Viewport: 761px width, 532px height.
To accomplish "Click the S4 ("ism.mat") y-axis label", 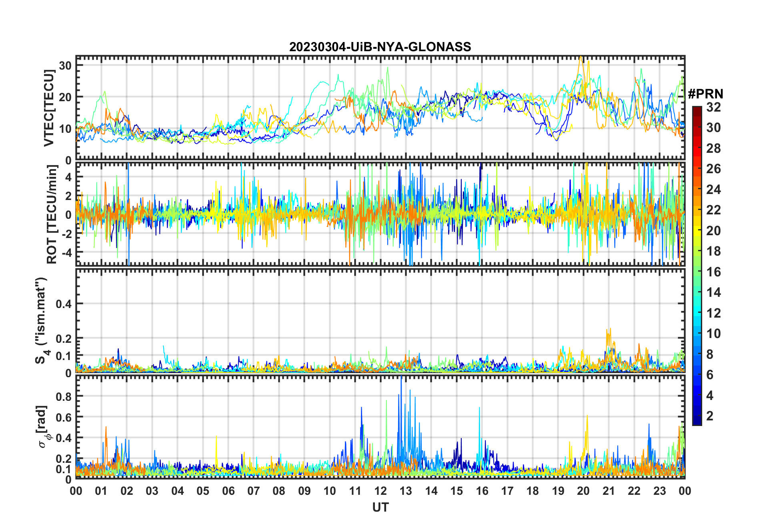I will [42, 320].
